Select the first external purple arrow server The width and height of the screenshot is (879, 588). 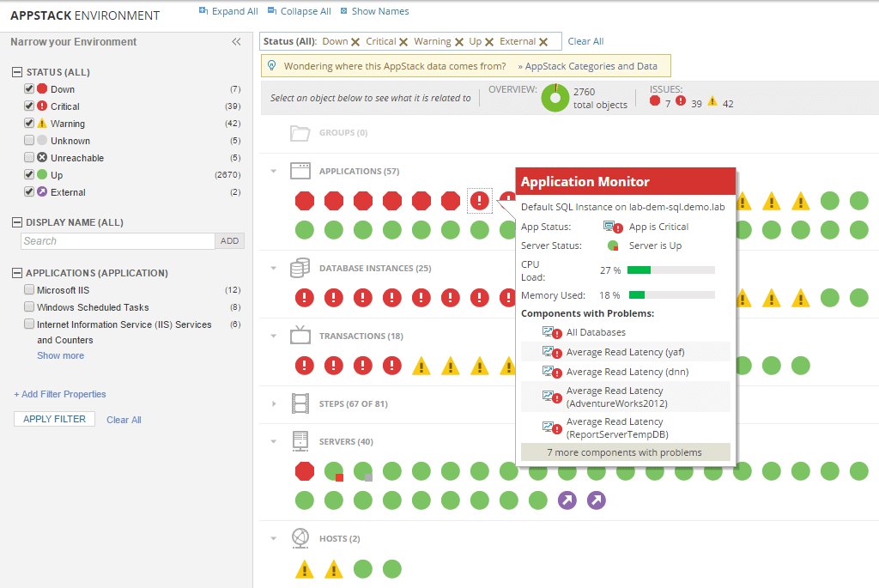click(567, 500)
